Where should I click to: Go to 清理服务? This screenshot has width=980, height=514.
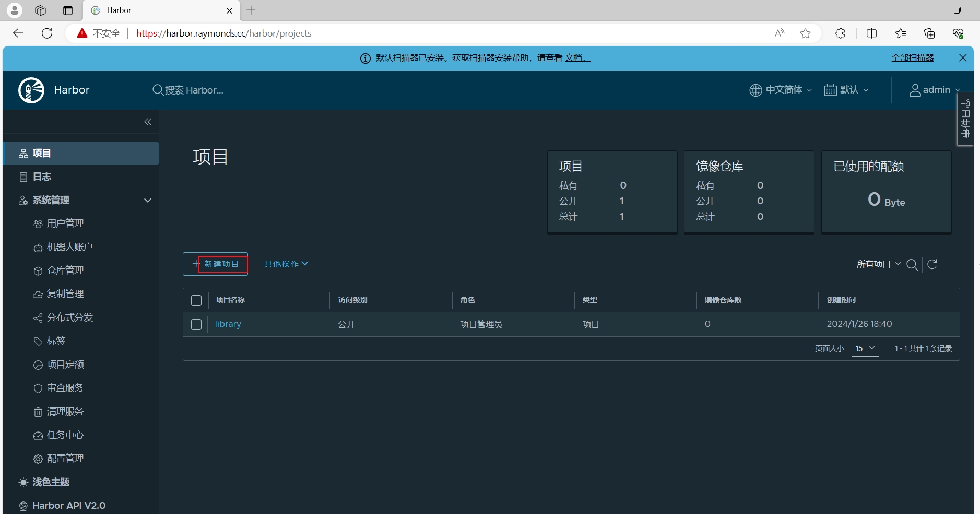[x=65, y=412]
